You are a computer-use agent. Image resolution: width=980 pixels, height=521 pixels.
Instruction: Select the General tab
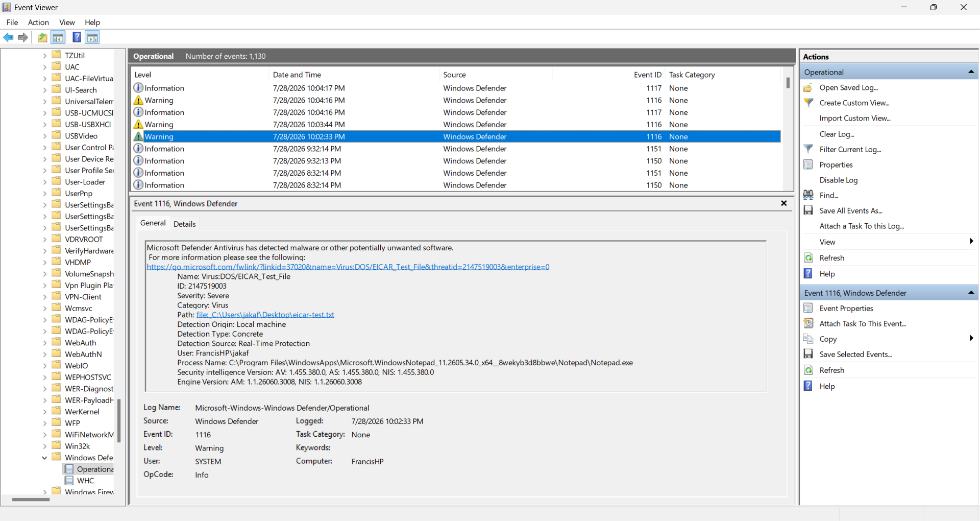click(x=153, y=223)
